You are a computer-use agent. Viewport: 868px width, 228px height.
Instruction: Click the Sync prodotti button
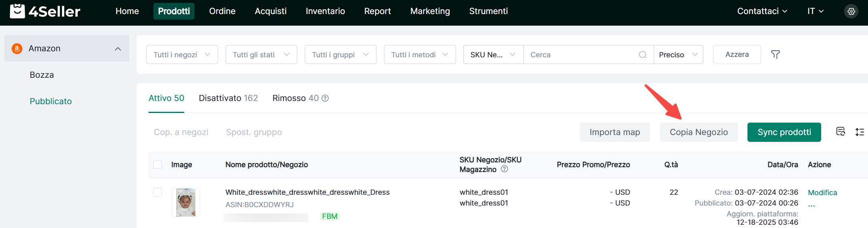[x=784, y=132]
